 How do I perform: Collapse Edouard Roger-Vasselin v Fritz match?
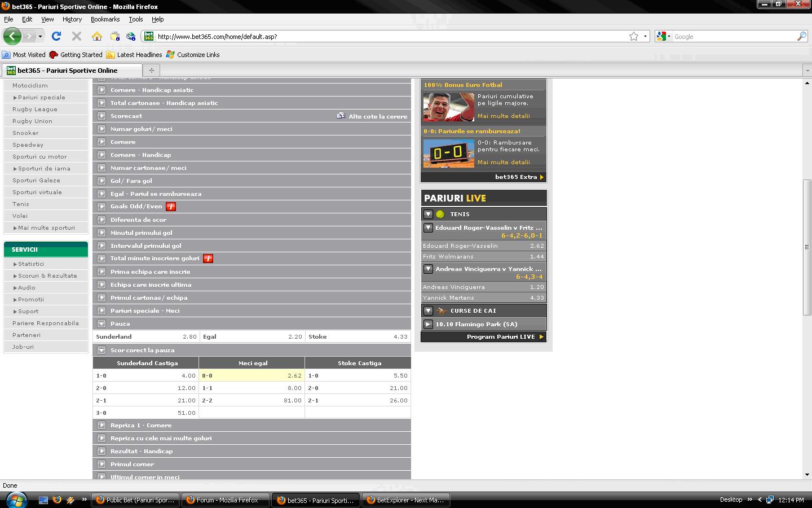click(429, 228)
